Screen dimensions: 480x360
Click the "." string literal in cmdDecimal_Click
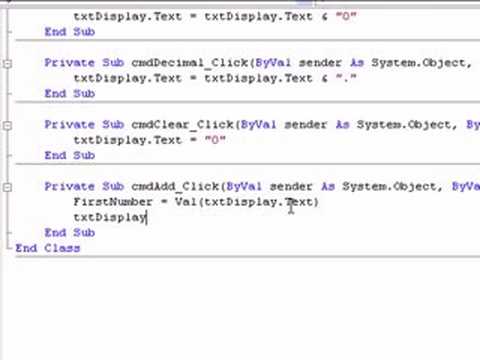pos(346,78)
